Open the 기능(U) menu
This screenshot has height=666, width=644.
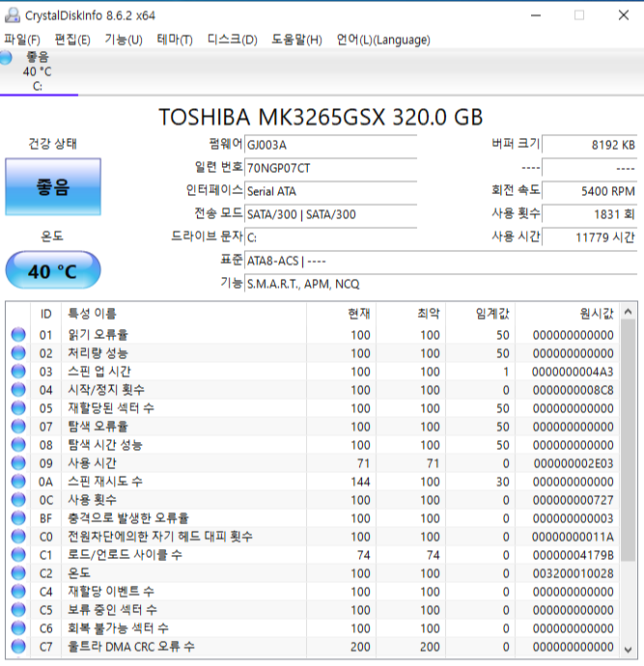(x=124, y=40)
